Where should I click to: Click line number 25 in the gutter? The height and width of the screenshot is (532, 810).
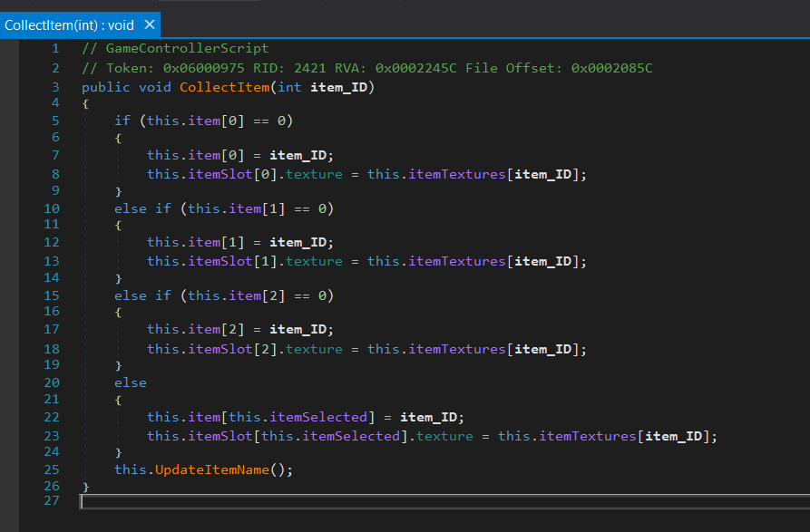coord(52,469)
